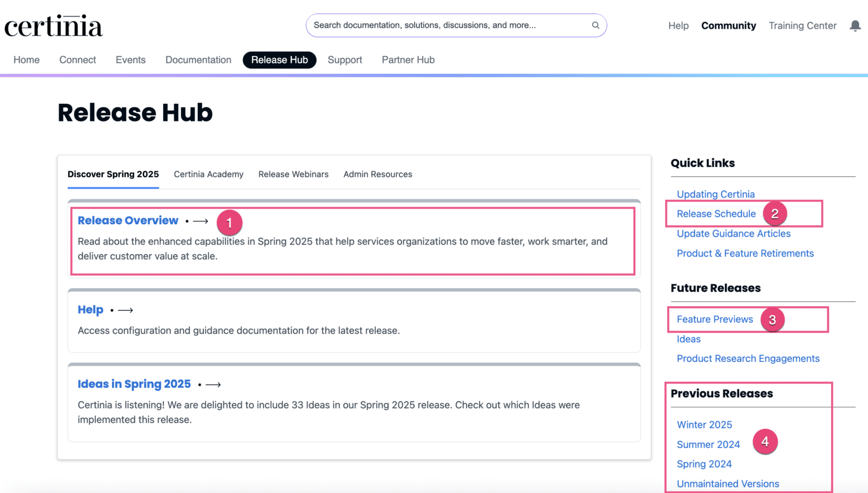Click the Certinia logo
The image size is (868, 493).
click(x=54, y=27)
